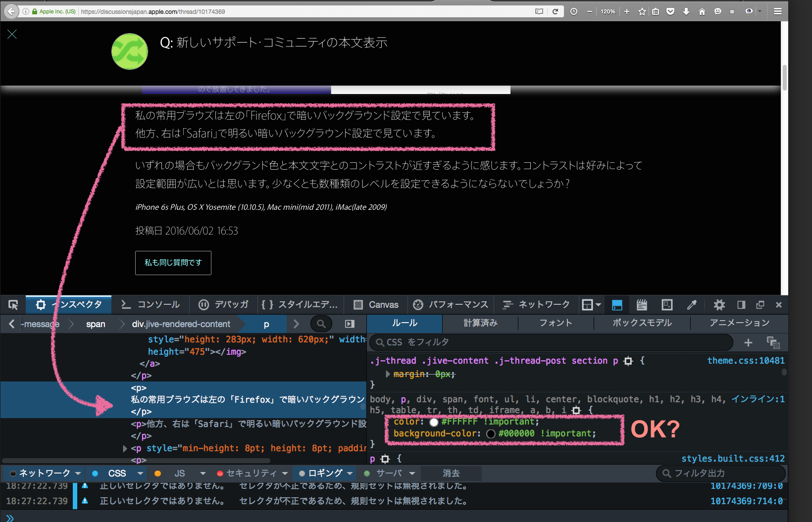
Task: Search the HTML with the magnifier button
Action: tap(321, 324)
